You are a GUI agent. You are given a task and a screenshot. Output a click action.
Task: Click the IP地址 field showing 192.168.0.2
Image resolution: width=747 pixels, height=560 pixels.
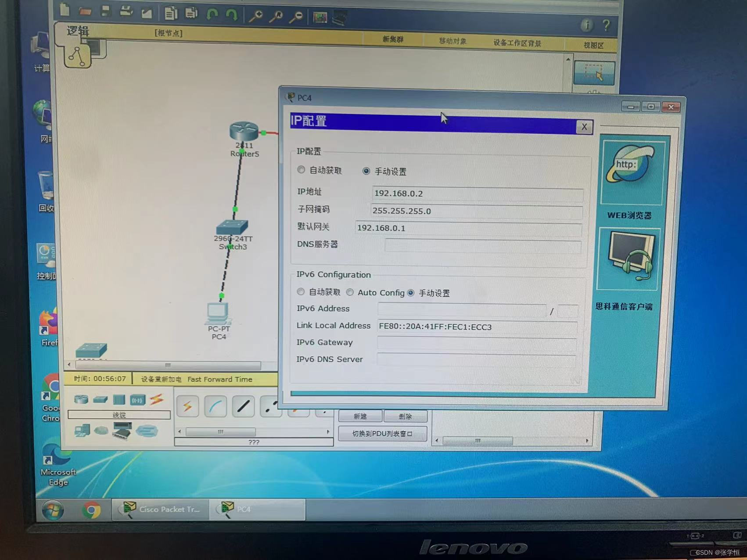click(x=478, y=194)
